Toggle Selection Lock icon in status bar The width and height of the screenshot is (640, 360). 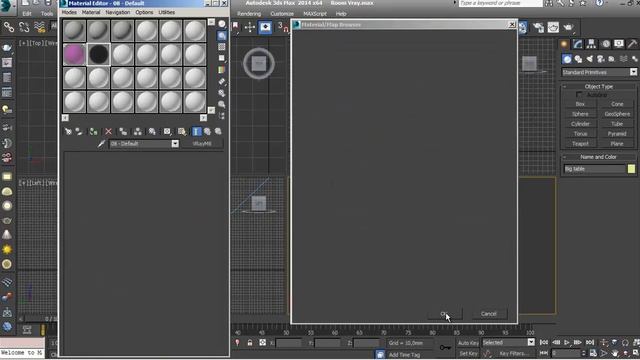(x=250, y=343)
